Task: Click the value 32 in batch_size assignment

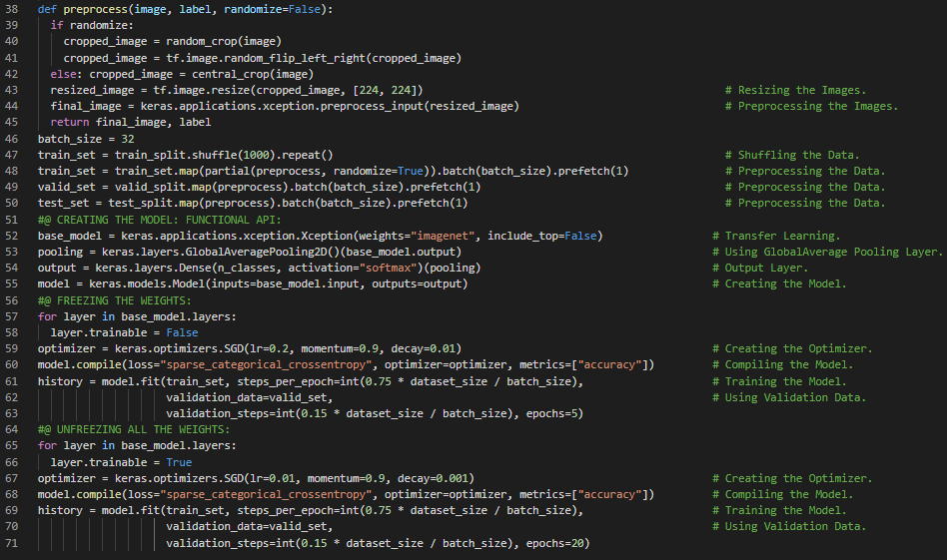Action: click(126, 139)
